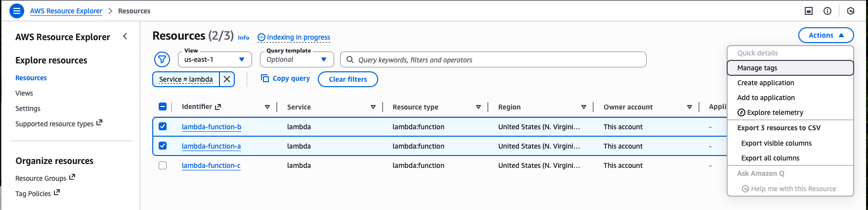The width and height of the screenshot is (868, 210).
Task: Open the AWS hamburger navigation menu
Action: [x=17, y=10]
